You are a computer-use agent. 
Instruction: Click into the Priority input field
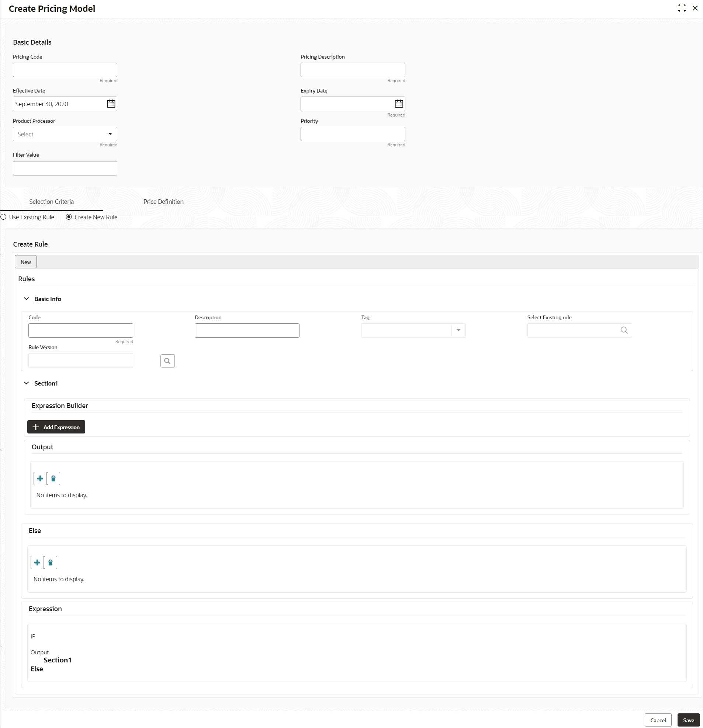click(353, 134)
